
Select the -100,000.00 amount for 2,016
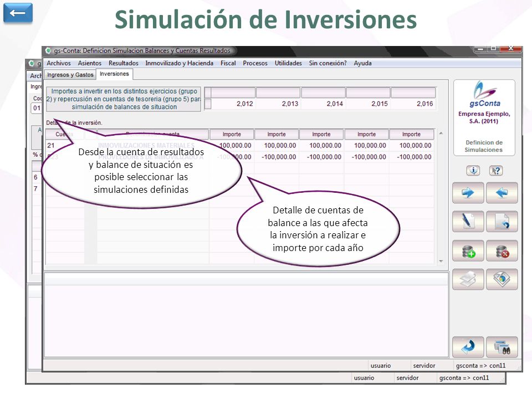(411, 157)
